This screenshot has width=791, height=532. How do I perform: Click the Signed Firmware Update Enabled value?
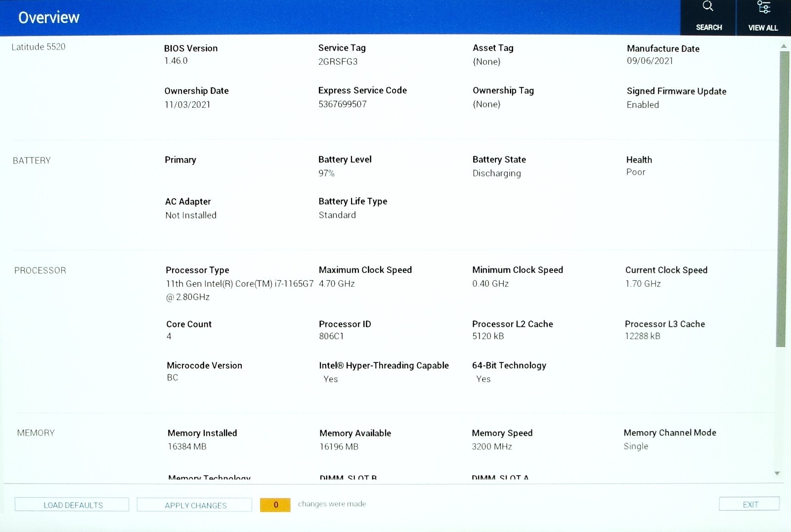click(x=643, y=105)
